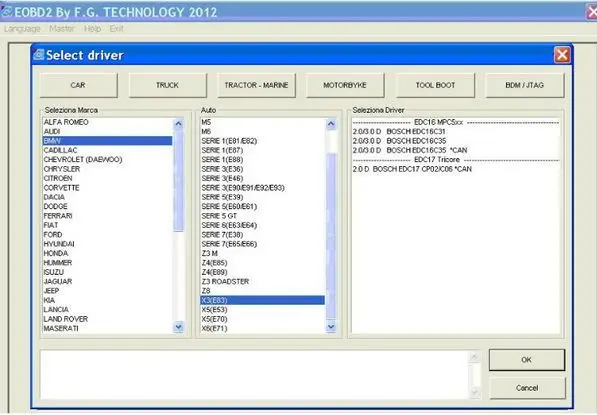Click the EOBD2 application title icon

click(6, 12)
